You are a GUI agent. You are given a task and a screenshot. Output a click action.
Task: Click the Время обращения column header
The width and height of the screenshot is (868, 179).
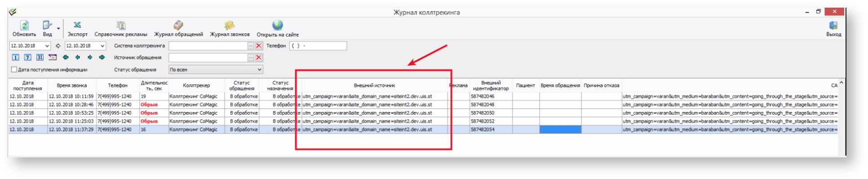pos(560,85)
